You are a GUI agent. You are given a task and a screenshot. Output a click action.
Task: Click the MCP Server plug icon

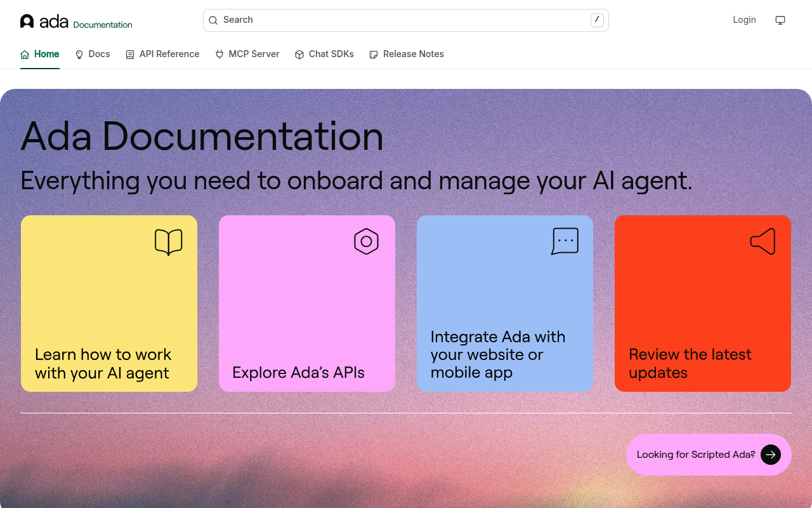point(219,55)
